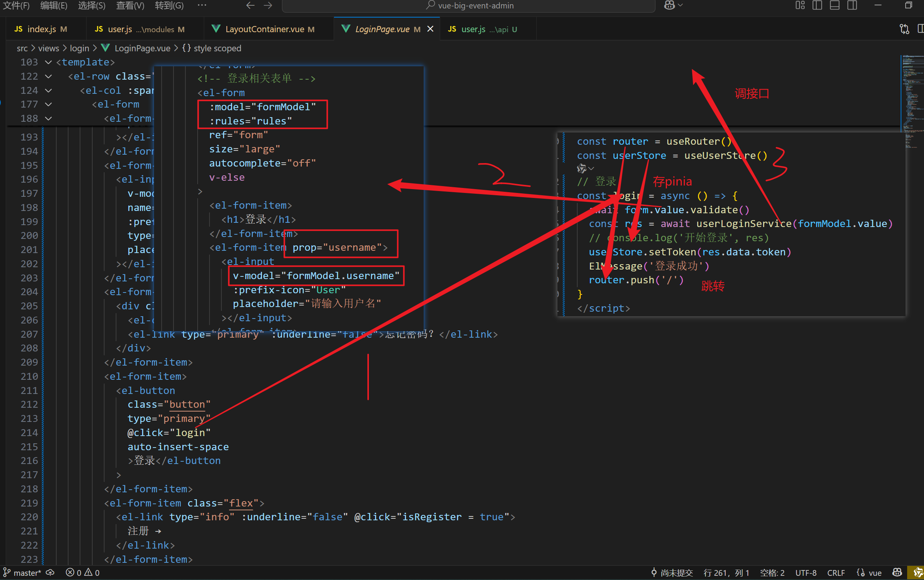This screenshot has height=580, width=924.
Task: Toggle the secondary side bar
Action: [x=852, y=5]
